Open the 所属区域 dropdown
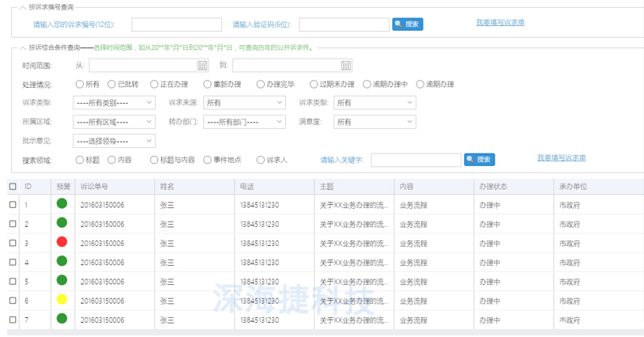Viewport: 644px width, 337px height. click(x=114, y=122)
